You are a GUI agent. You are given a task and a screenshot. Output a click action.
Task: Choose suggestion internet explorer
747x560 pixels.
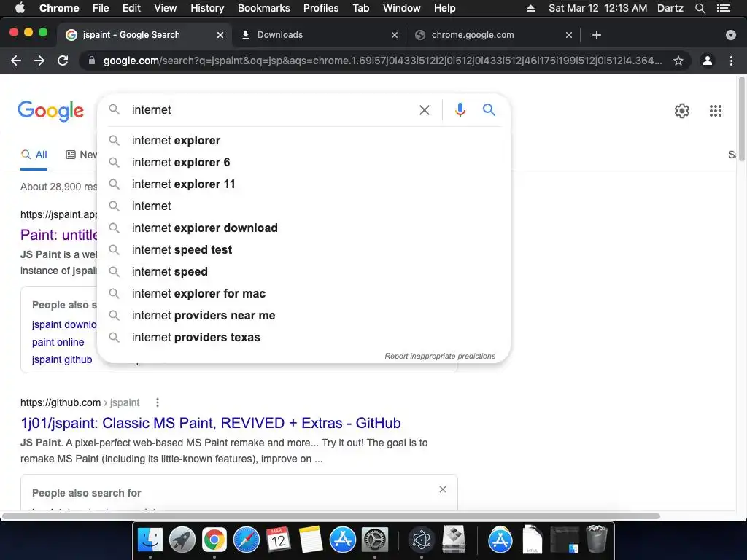pos(304,141)
